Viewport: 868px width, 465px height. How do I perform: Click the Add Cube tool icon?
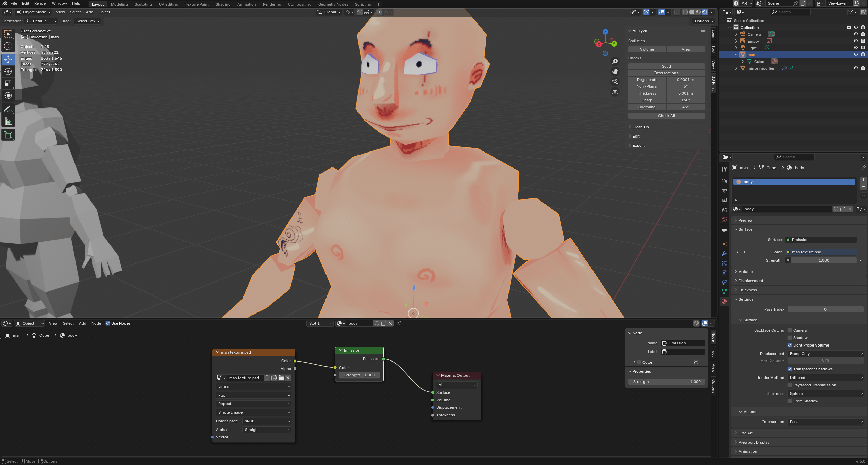(x=8, y=135)
